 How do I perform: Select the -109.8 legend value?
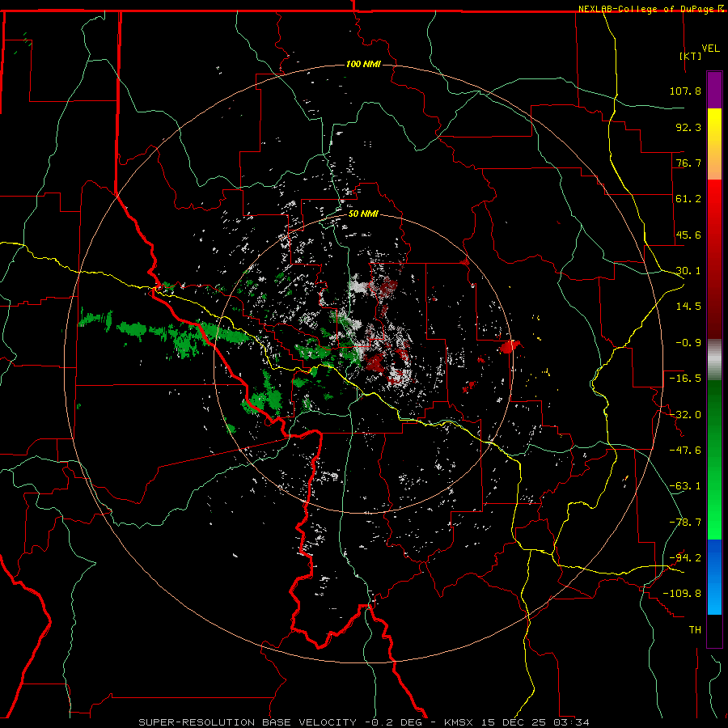coord(683,594)
